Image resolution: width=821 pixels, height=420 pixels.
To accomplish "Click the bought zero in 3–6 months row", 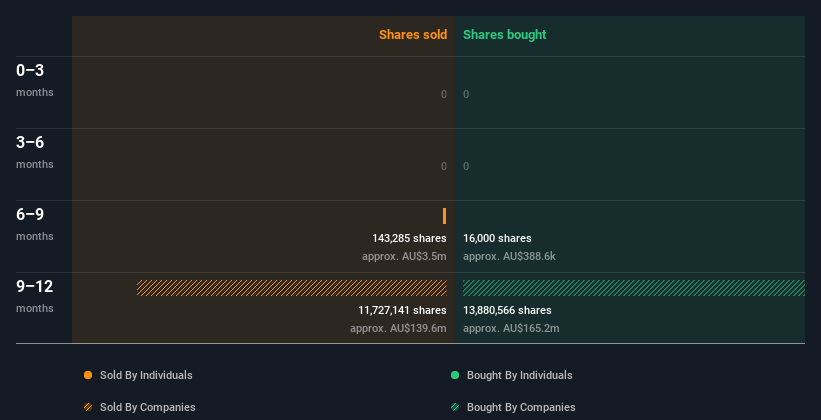I will coord(466,167).
